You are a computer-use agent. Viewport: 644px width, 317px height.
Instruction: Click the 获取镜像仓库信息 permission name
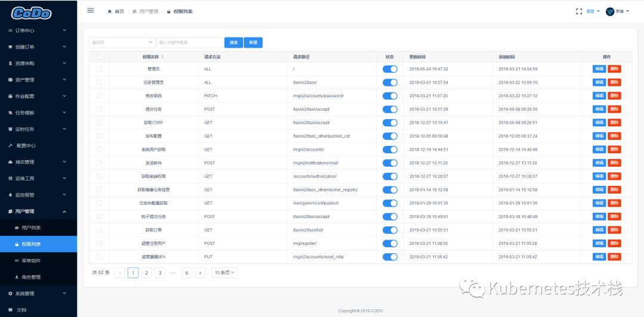coord(154,189)
